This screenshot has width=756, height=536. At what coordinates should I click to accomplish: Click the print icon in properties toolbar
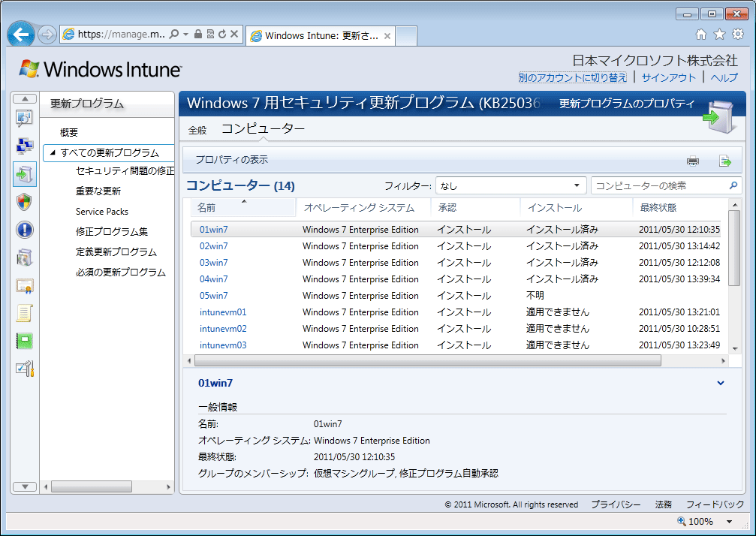click(693, 161)
